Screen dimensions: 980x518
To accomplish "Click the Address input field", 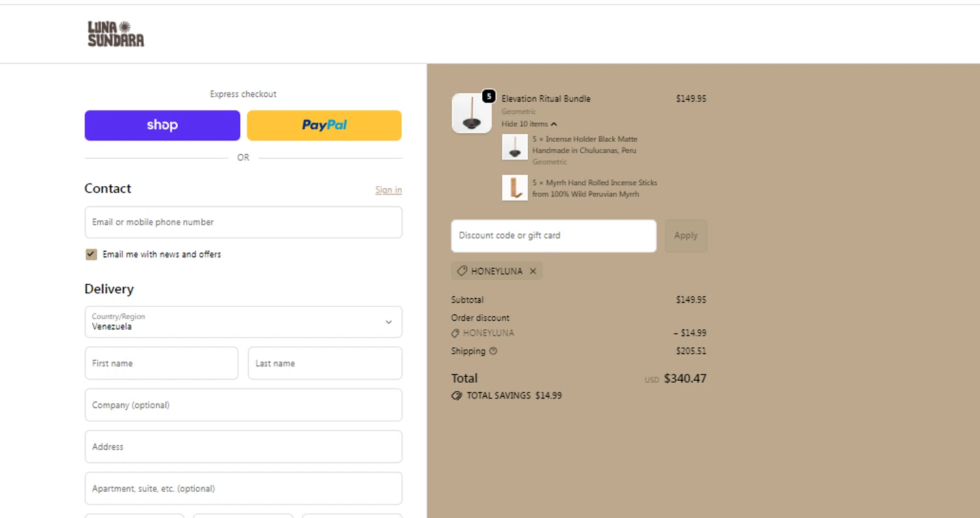I will pyautogui.click(x=243, y=447).
